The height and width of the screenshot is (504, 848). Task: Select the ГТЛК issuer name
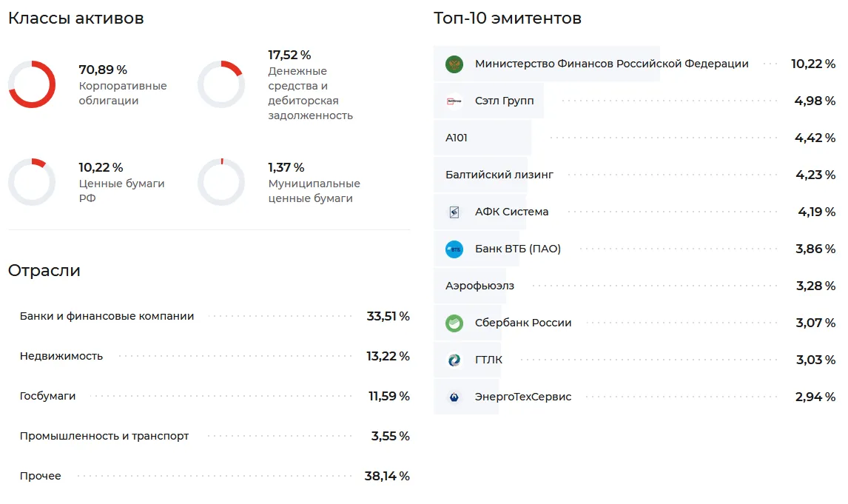(488, 360)
